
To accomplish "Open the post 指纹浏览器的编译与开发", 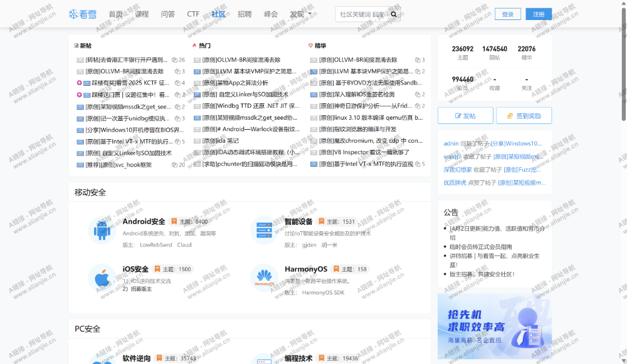I will click(357, 129).
